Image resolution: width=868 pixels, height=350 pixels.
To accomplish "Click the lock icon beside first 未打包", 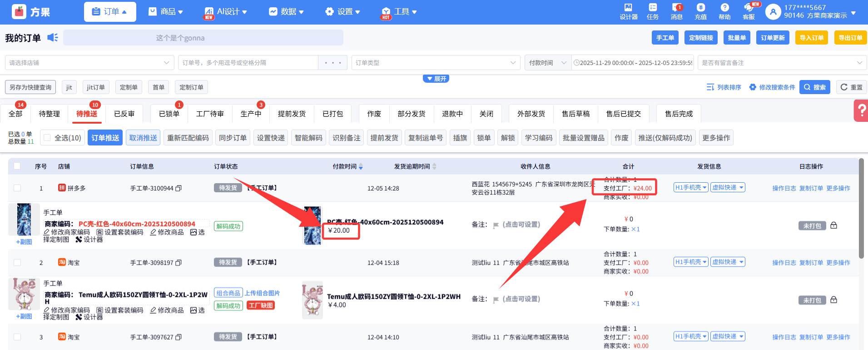I will tap(833, 225).
